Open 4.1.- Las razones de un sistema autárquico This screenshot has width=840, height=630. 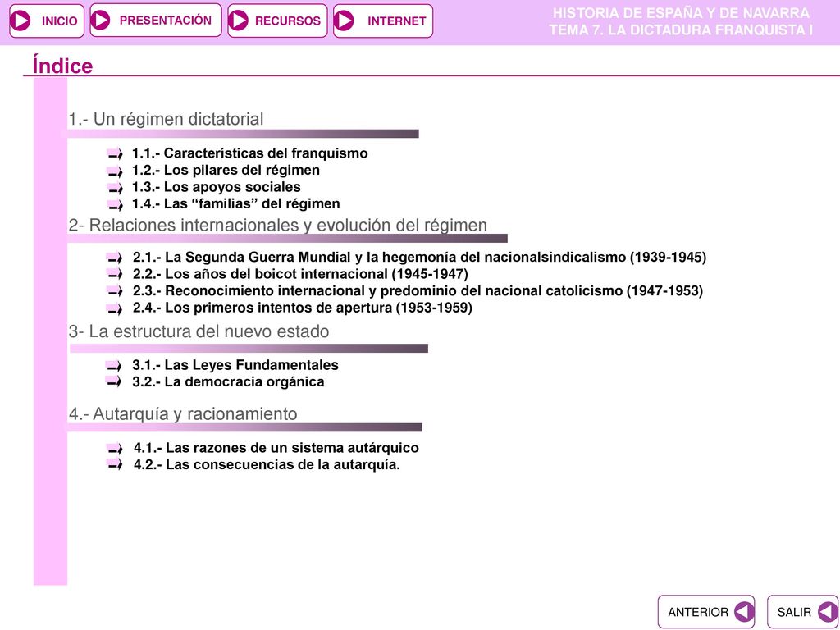click(276, 448)
